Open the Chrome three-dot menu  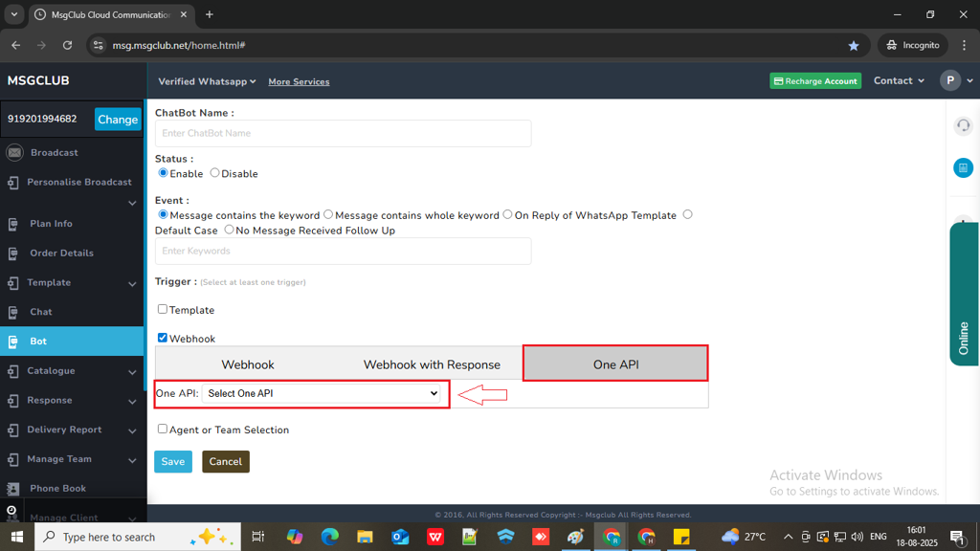pyautogui.click(x=964, y=45)
